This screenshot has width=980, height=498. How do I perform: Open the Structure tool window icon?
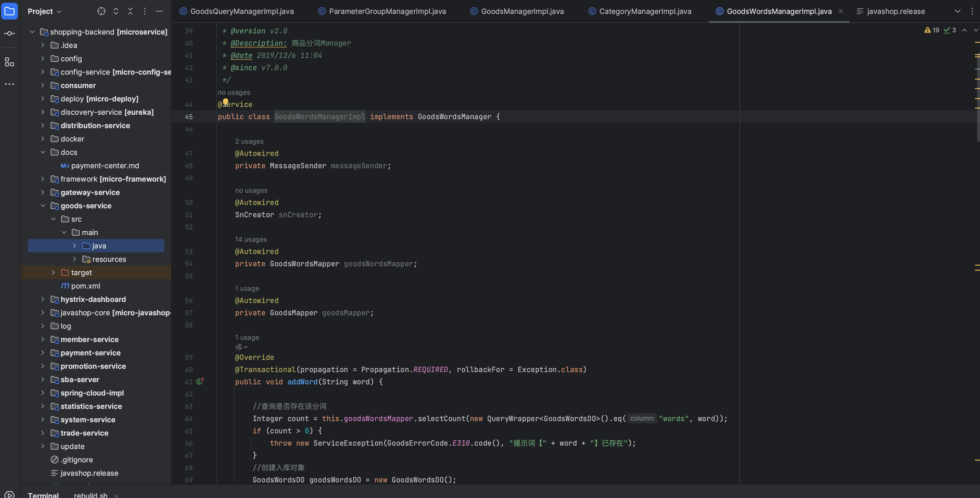pyautogui.click(x=9, y=62)
